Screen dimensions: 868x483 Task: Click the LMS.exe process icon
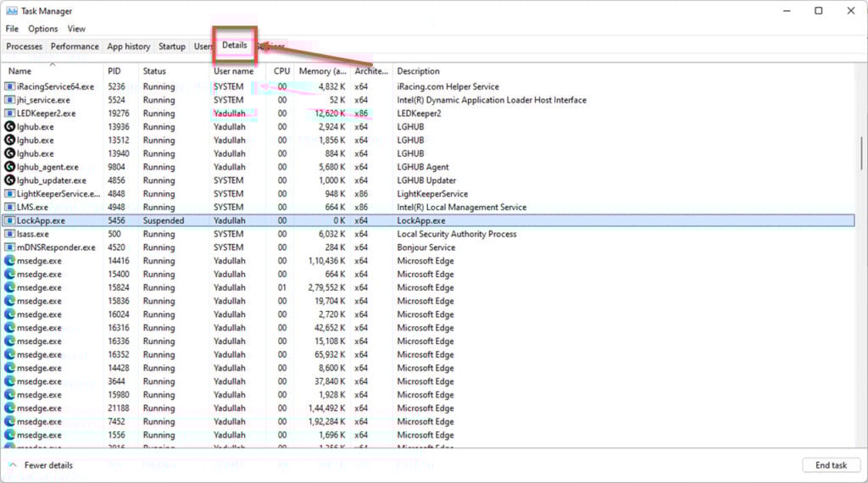(9, 207)
